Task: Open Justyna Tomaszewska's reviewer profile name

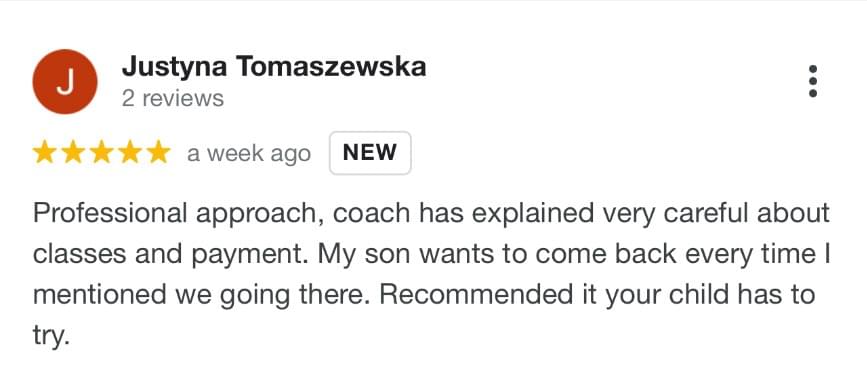Action: coord(274,67)
